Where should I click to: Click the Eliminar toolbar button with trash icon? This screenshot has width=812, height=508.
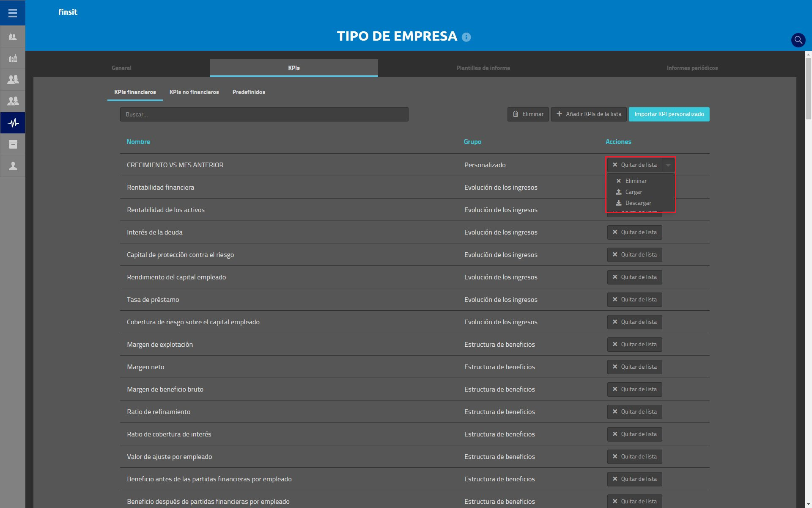tap(528, 114)
